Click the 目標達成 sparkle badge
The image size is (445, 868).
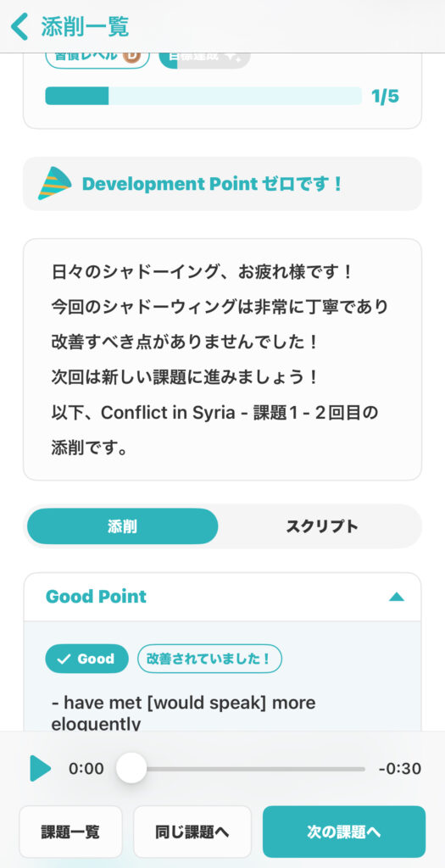(x=204, y=58)
